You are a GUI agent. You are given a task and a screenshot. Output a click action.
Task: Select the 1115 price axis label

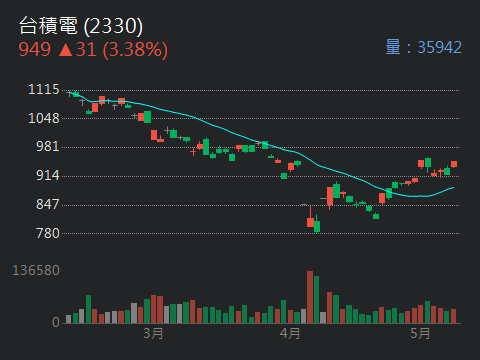[44, 89]
